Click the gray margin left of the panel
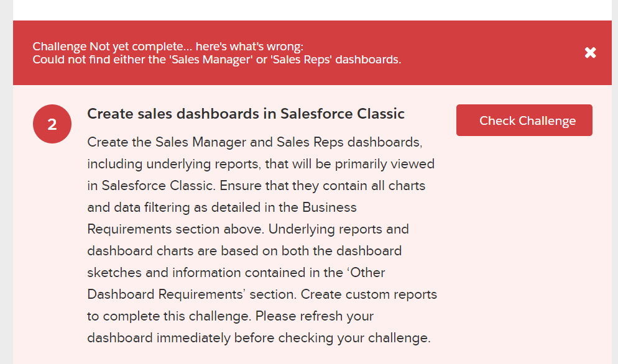This screenshot has width=618, height=364. (x=6, y=186)
